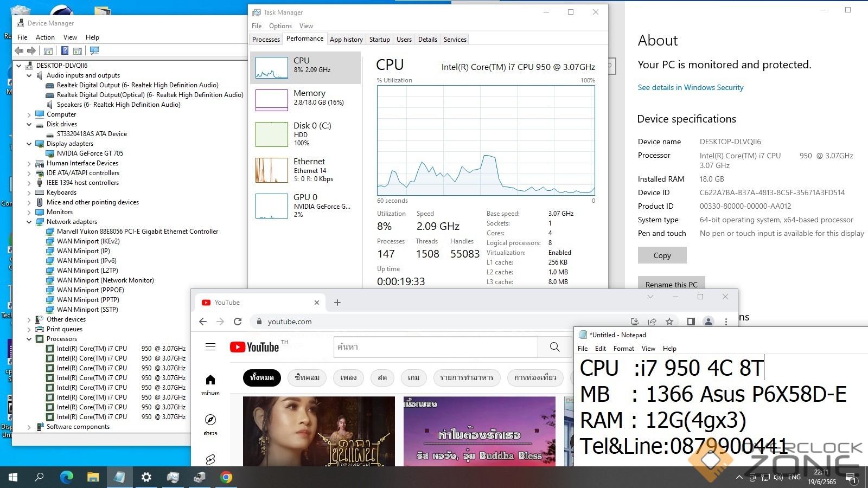Click the YouTube search input field
The width and height of the screenshot is (868, 488).
(435, 347)
